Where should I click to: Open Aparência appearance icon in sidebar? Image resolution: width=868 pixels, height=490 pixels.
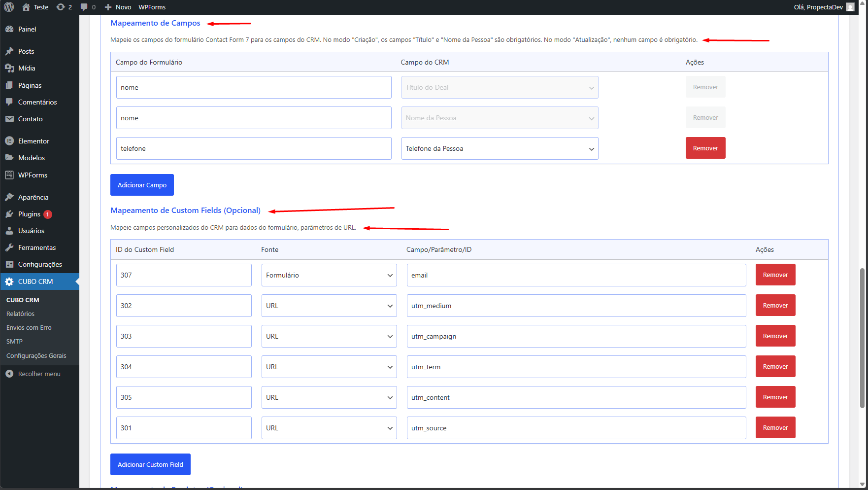(9, 197)
